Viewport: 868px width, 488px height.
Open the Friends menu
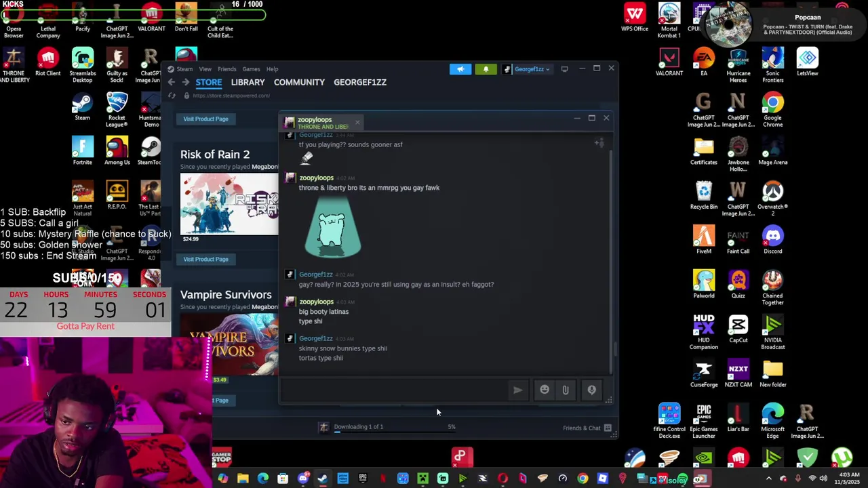(226, 69)
